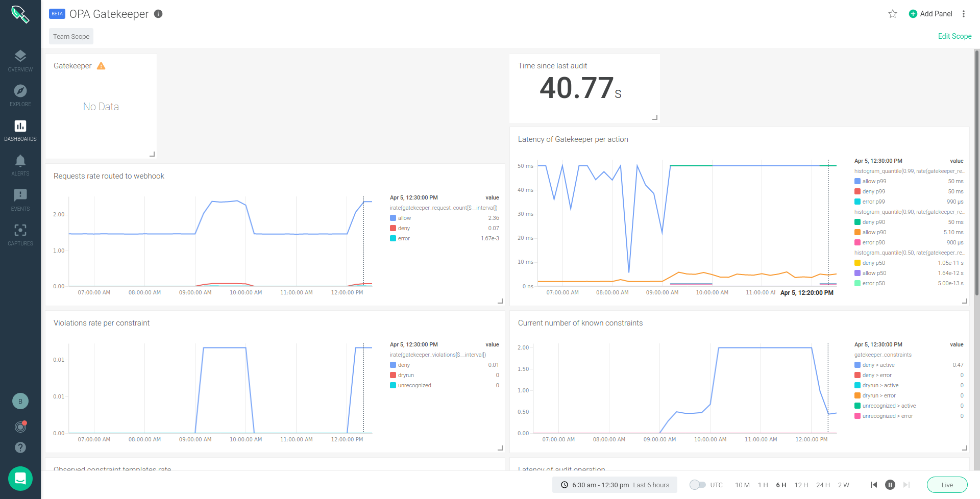This screenshot has height=499, width=980.
Task: Click the allow p90 orange color swatch
Action: [x=857, y=232]
